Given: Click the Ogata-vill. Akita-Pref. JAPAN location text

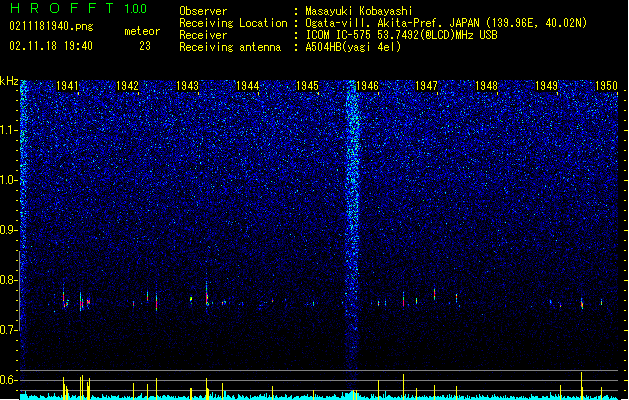Looking at the screenshot, I should (446, 23).
